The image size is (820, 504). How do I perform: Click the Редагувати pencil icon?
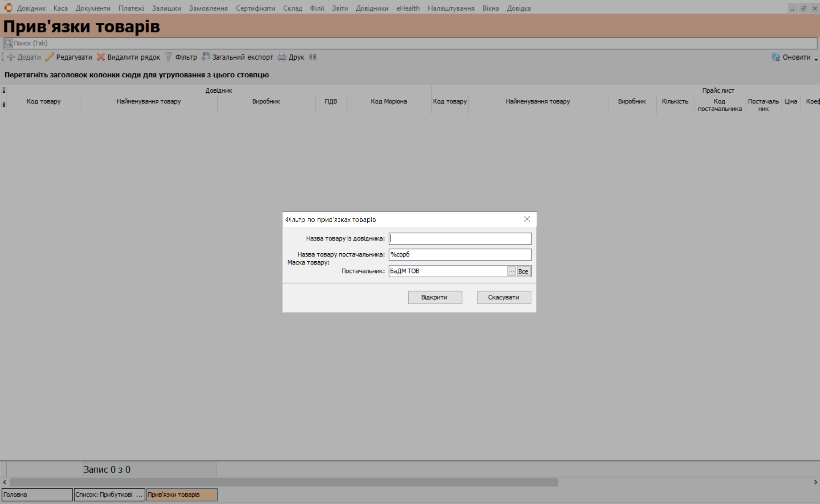pos(49,57)
